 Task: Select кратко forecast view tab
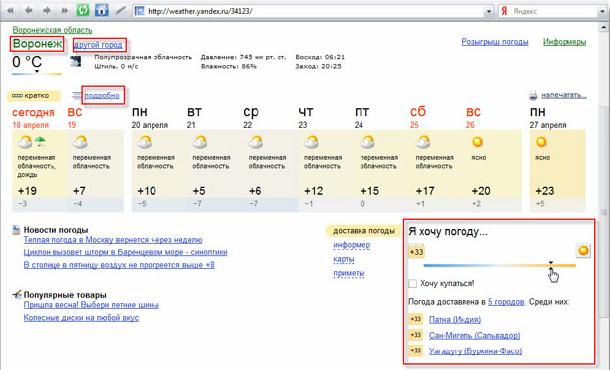pos(34,96)
